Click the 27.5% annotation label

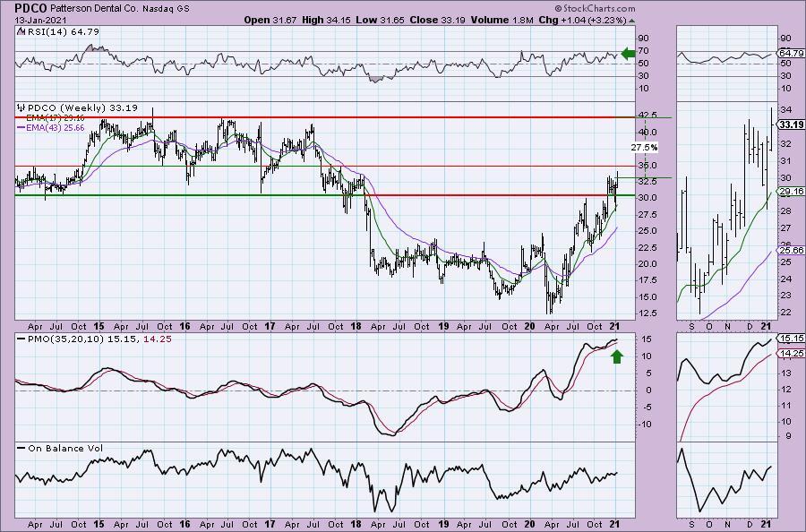(x=644, y=148)
